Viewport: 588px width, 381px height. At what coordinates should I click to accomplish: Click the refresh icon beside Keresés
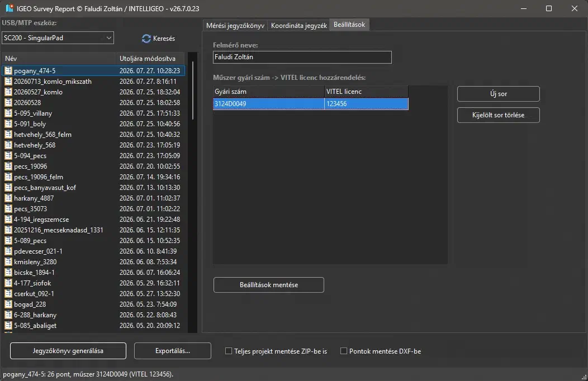coord(146,38)
